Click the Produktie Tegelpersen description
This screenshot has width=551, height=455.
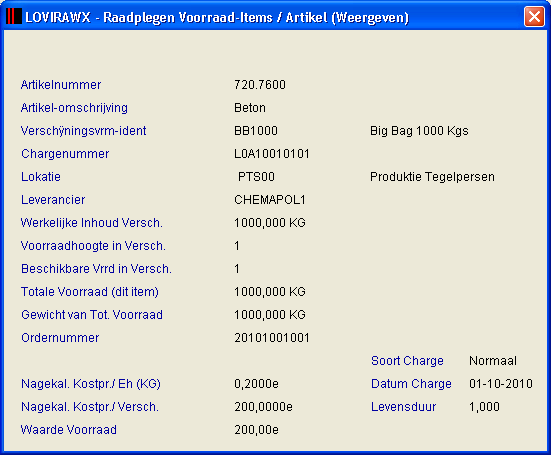point(432,177)
